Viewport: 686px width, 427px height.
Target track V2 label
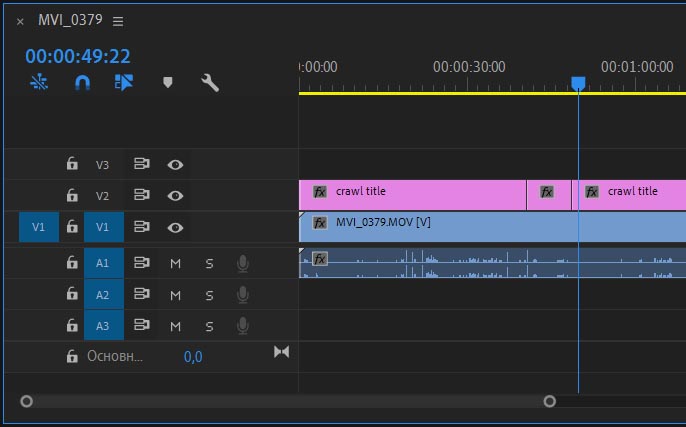click(102, 196)
